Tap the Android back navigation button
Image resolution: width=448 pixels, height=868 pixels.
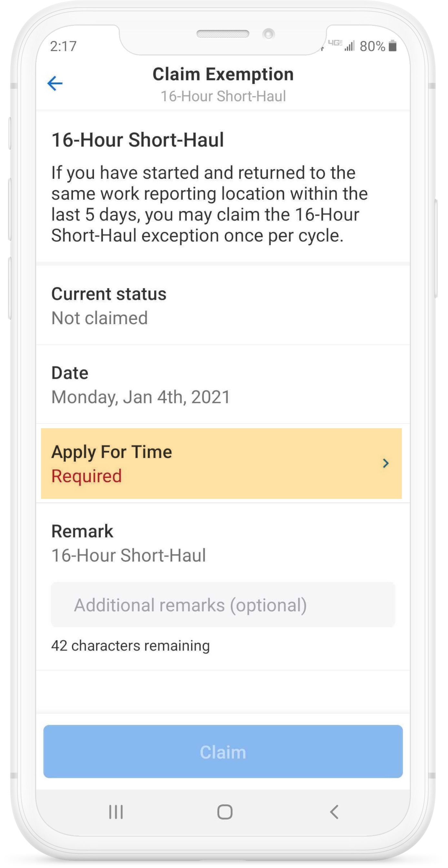(x=333, y=812)
